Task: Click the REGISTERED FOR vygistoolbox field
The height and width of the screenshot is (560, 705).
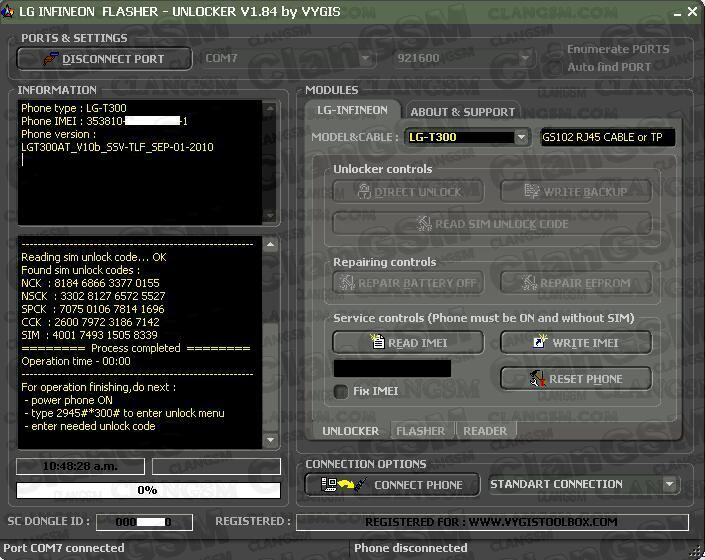Action: coord(492,522)
